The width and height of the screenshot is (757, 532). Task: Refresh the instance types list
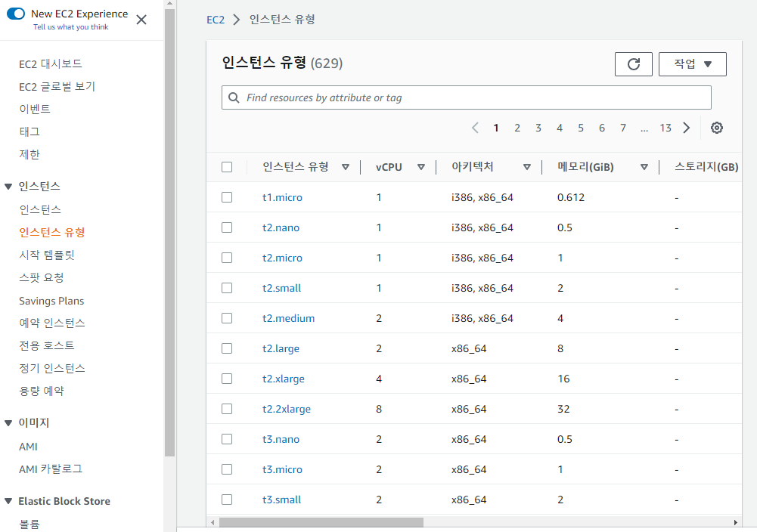tap(634, 64)
